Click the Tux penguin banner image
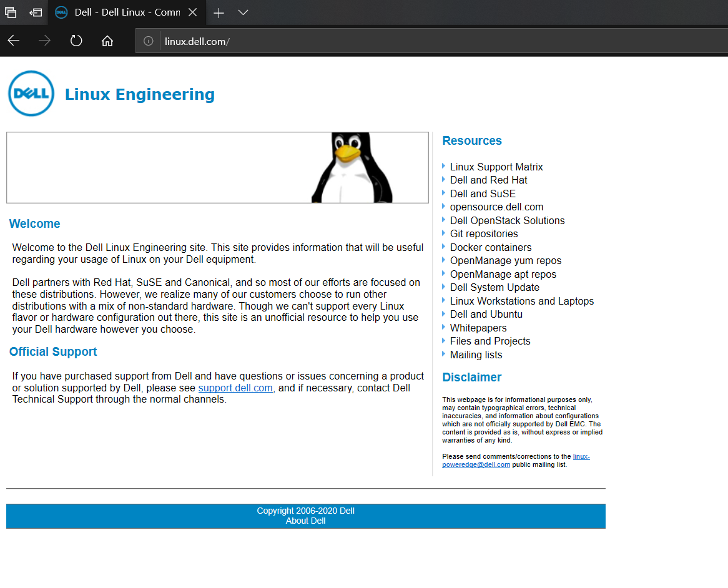728x588 pixels. (x=217, y=167)
